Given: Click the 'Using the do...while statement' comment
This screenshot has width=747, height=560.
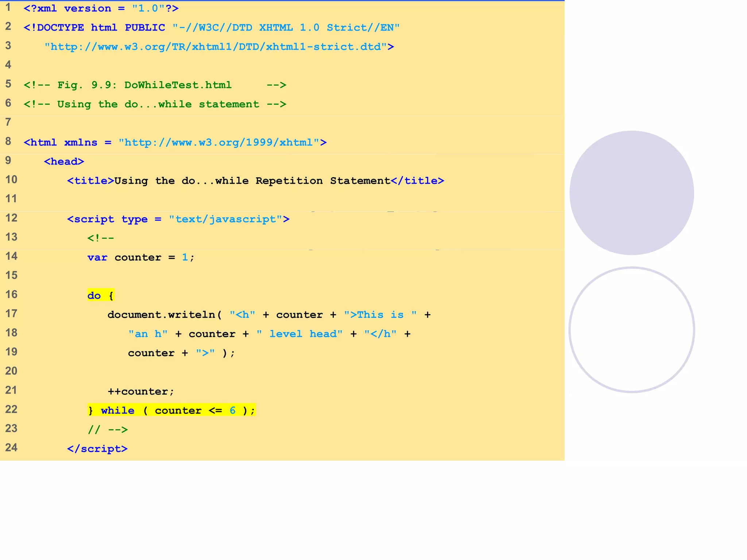Looking at the screenshot, I should (x=155, y=104).
